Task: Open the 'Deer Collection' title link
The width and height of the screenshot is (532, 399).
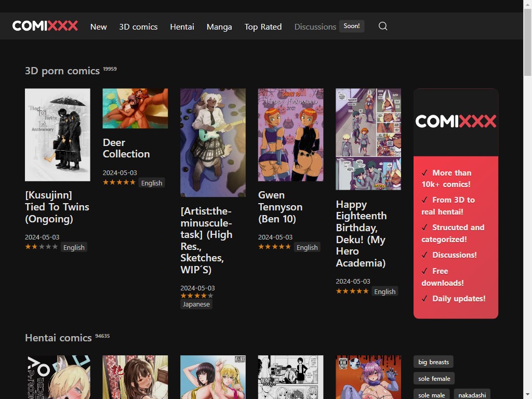Action: tap(126, 148)
